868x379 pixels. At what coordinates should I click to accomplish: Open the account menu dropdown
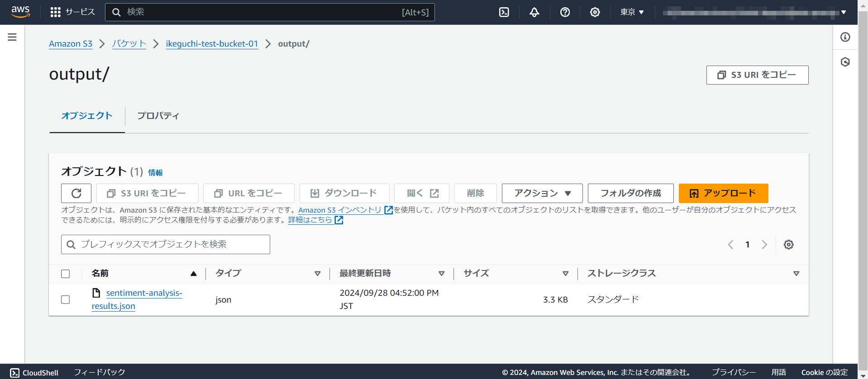tap(754, 12)
